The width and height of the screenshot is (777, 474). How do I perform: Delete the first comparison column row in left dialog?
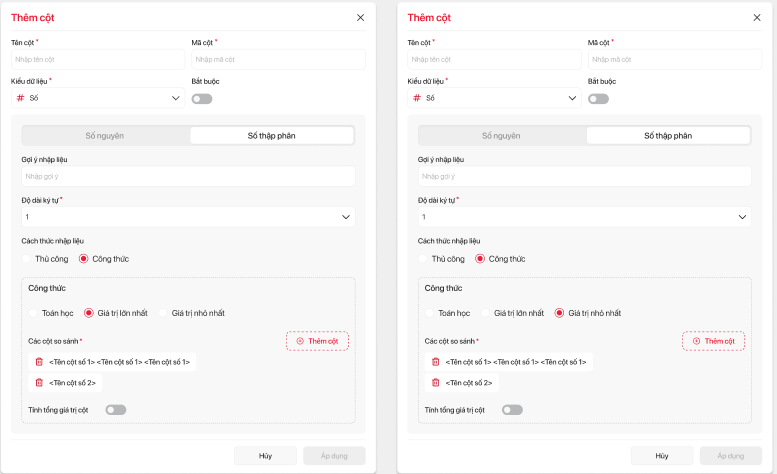[x=39, y=362]
